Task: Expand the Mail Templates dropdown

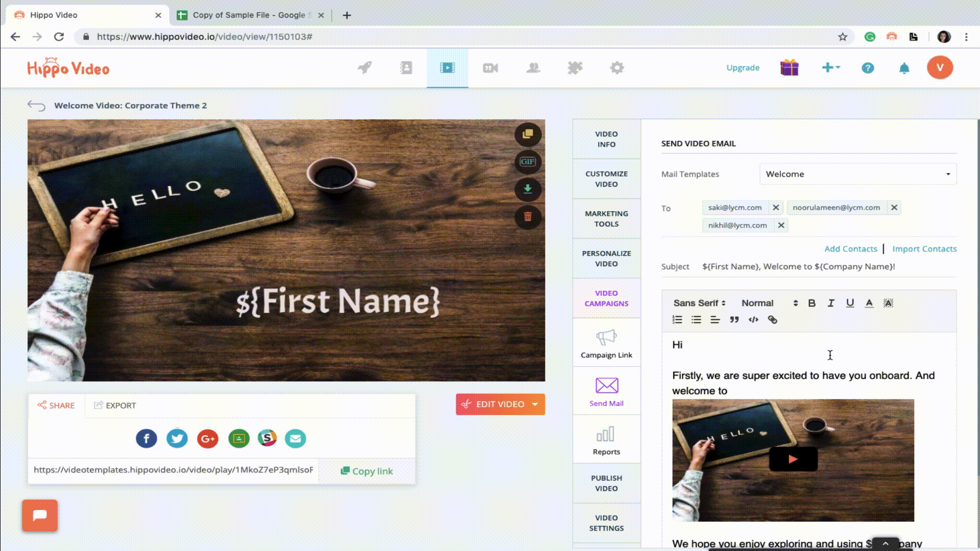Action: tap(947, 173)
